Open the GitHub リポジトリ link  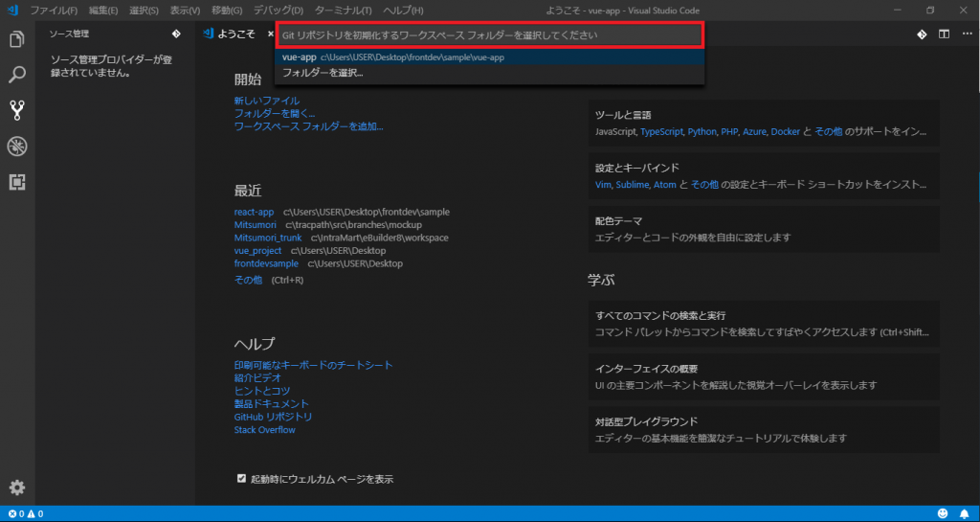(x=273, y=417)
